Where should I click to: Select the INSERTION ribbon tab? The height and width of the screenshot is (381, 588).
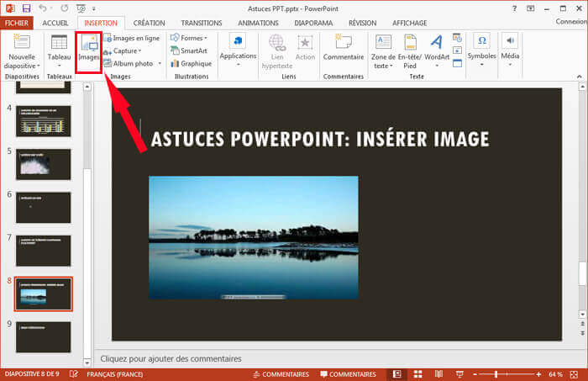tap(101, 23)
